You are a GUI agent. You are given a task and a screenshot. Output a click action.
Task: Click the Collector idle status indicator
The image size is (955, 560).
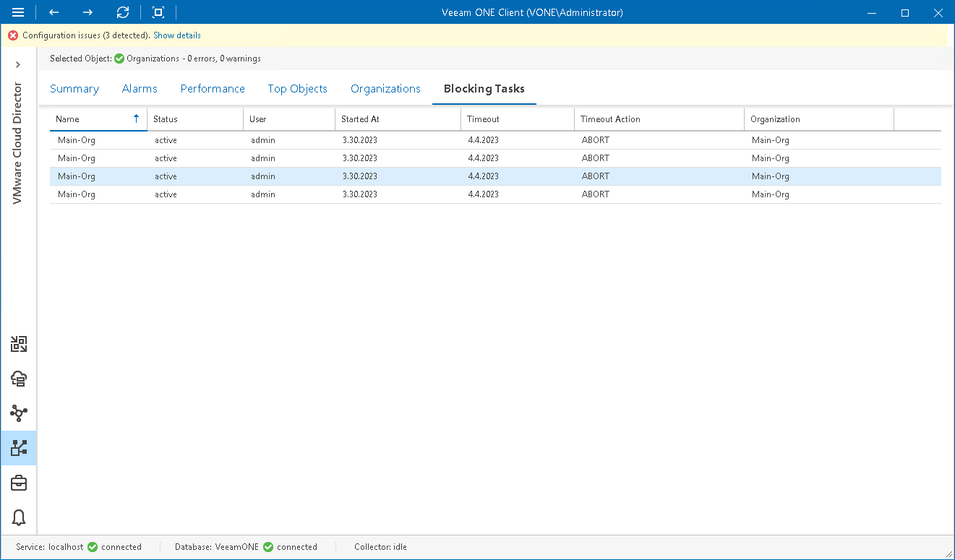pyautogui.click(x=380, y=547)
